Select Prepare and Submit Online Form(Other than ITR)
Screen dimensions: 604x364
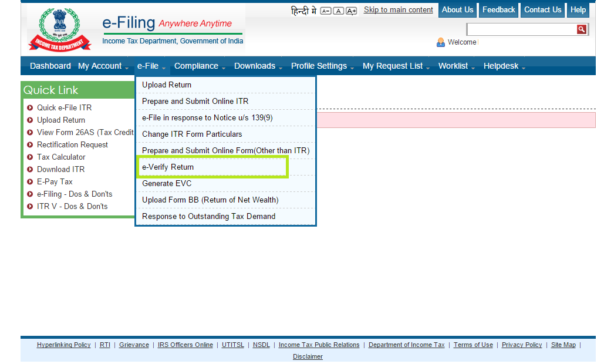pos(225,151)
